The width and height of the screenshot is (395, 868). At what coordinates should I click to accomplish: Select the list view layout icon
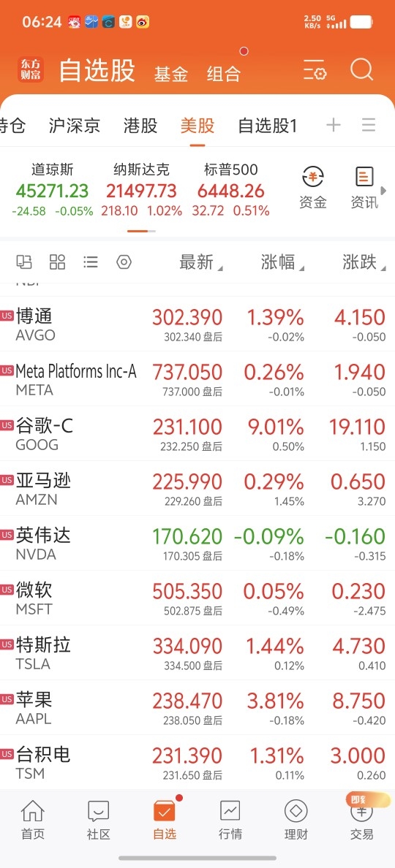91,262
